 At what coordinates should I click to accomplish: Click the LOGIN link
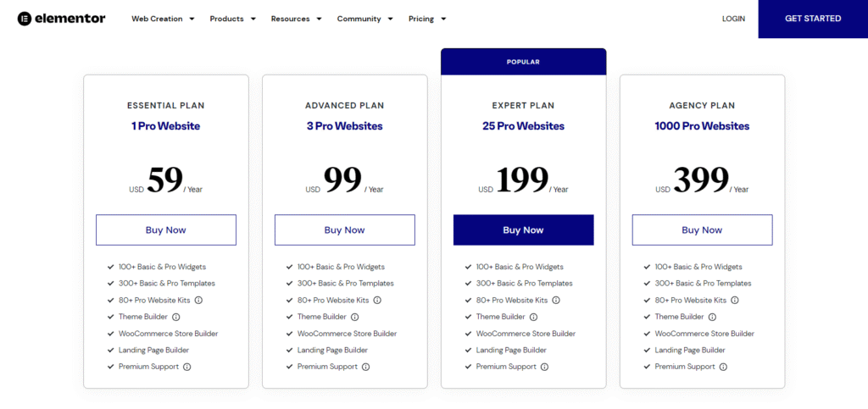click(733, 19)
